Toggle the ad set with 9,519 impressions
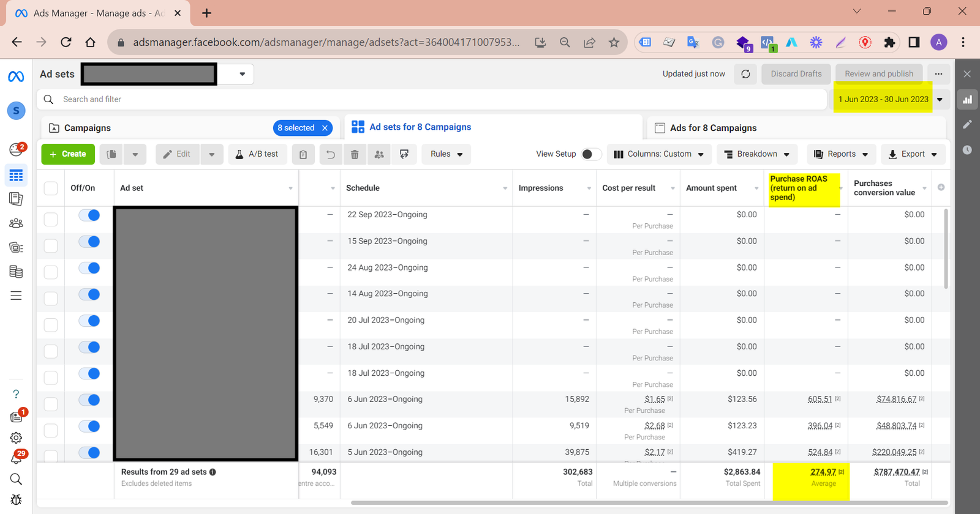The image size is (980, 514). coord(89,426)
